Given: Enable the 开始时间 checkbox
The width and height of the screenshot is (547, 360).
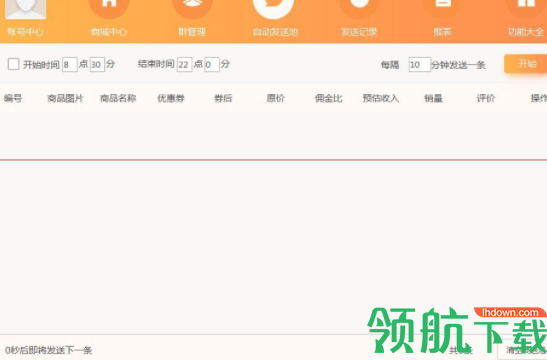Looking at the screenshot, I should (13, 64).
